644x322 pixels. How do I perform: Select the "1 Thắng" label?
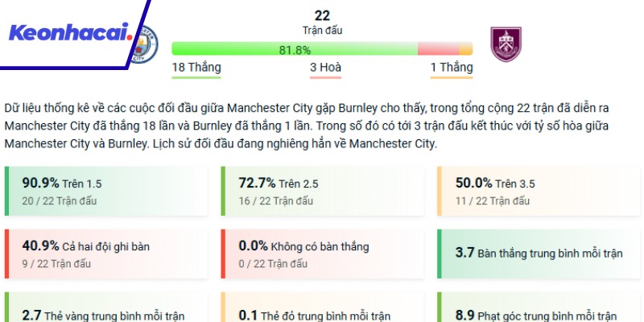(451, 68)
